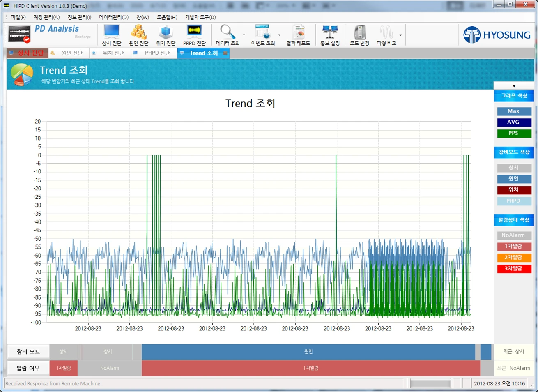Open the 도움말(H) menu
The image size is (538, 392).
tap(167, 17)
